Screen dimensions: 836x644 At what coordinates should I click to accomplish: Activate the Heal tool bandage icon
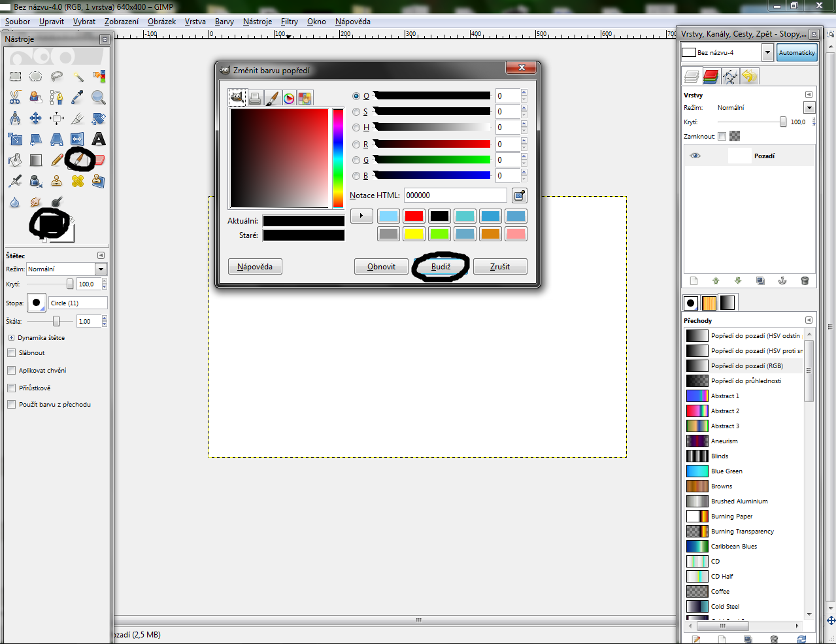(78, 181)
